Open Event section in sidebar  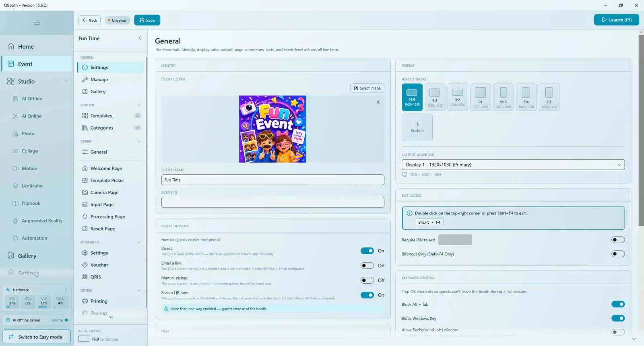point(37,64)
